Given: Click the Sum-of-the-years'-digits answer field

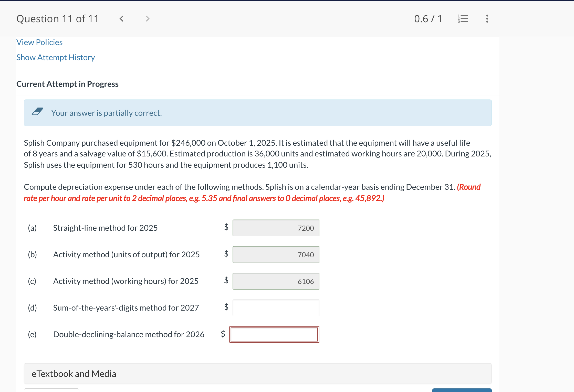Looking at the screenshot, I should [276, 308].
